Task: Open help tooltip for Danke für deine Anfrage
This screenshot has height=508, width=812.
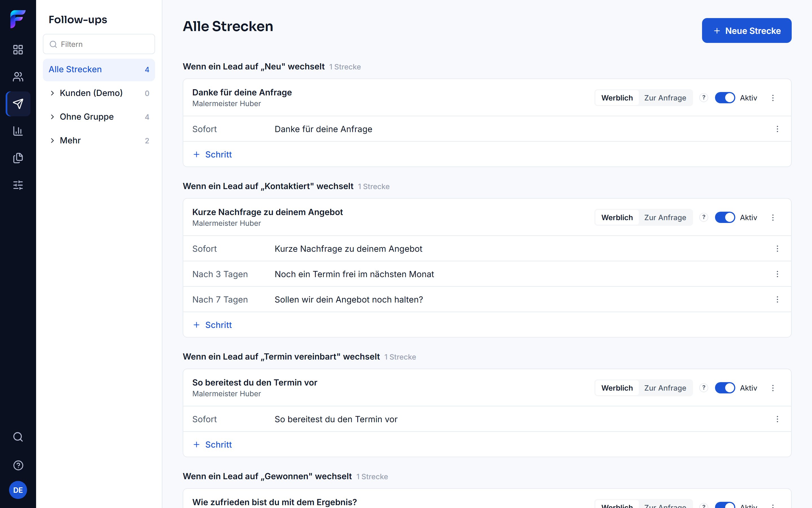Action: 704,98
